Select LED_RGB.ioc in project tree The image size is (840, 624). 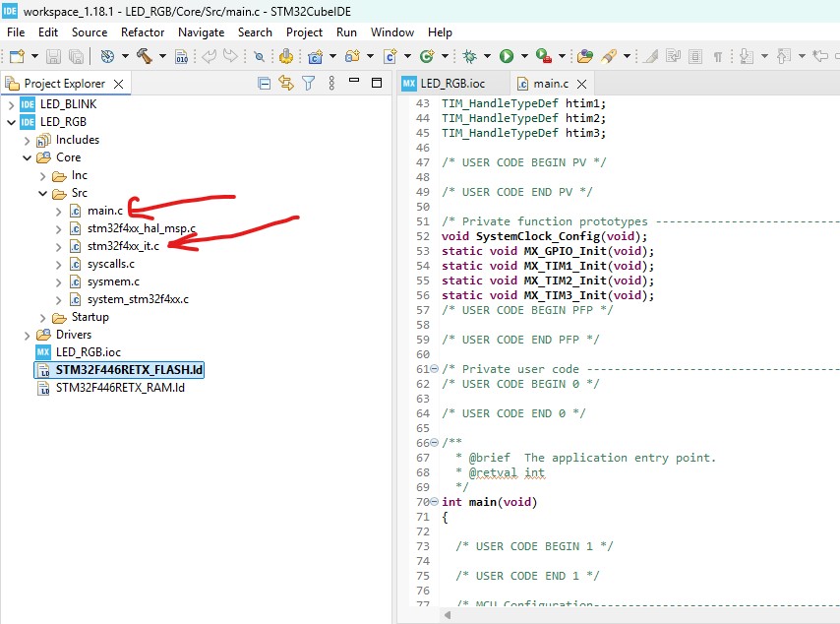[x=89, y=352]
